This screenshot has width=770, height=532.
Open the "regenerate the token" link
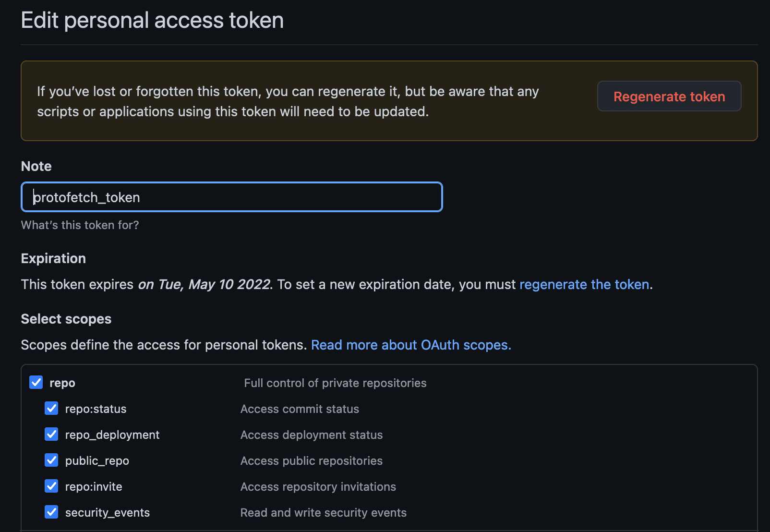coord(584,284)
